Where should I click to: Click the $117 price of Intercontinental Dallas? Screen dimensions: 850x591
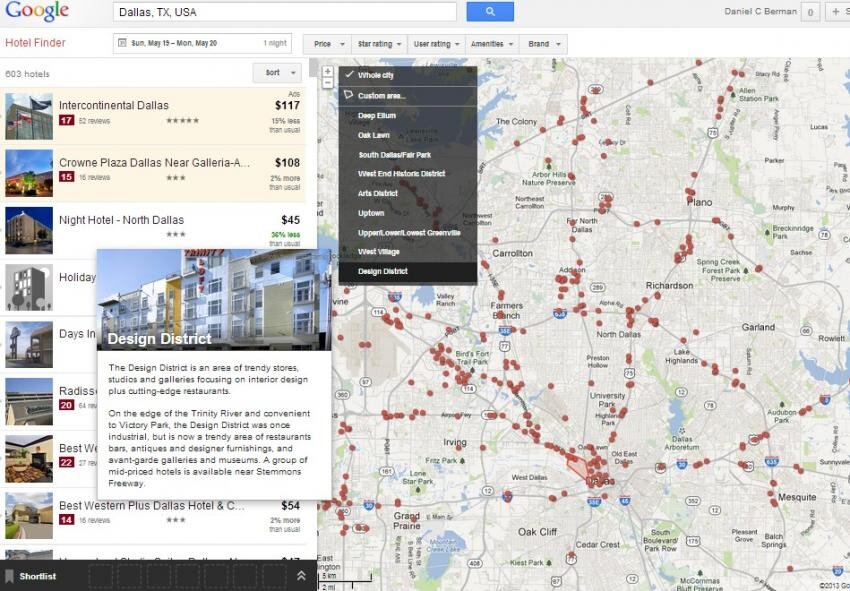287,105
